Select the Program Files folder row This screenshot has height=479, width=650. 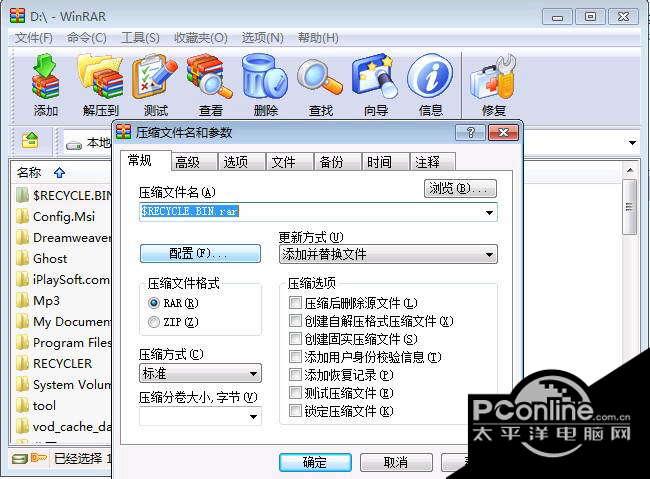63,343
